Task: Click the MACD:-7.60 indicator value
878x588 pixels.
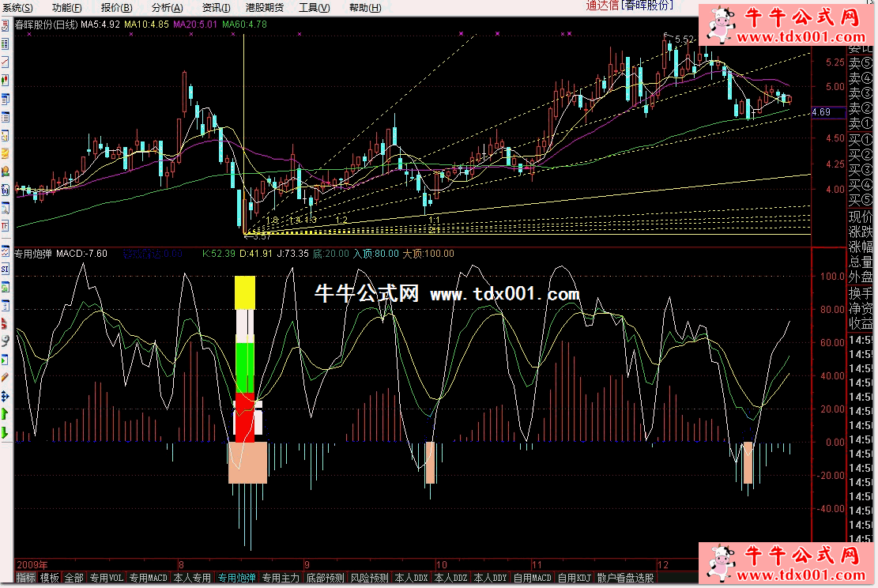Action: tap(81, 254)
